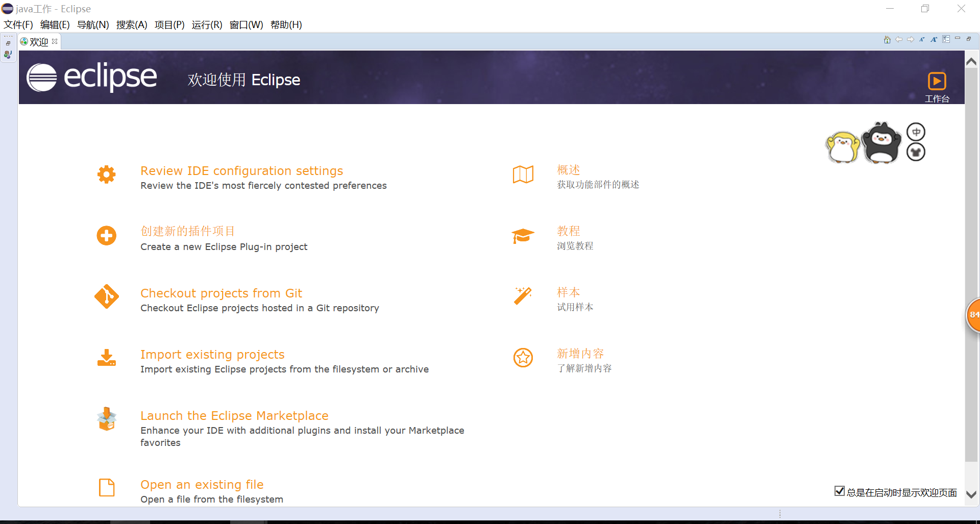The width and height of the screenshot is (980, 524).
Task: Click the 中 input-mode circle icon
Action: (916, 132)
